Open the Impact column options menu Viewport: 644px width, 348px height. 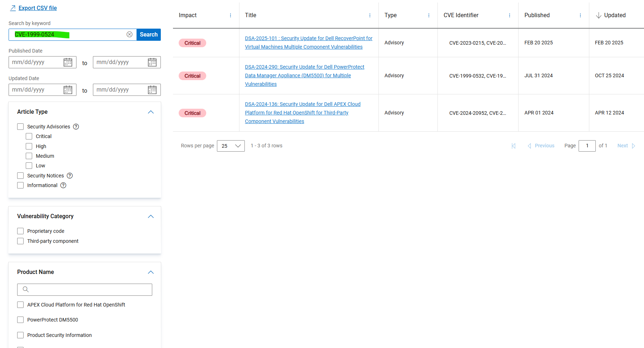tap(231, 15)
